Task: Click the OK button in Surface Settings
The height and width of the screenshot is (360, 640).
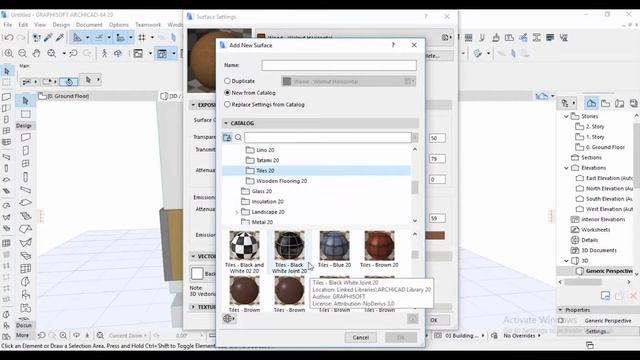Action: (434, 320)
